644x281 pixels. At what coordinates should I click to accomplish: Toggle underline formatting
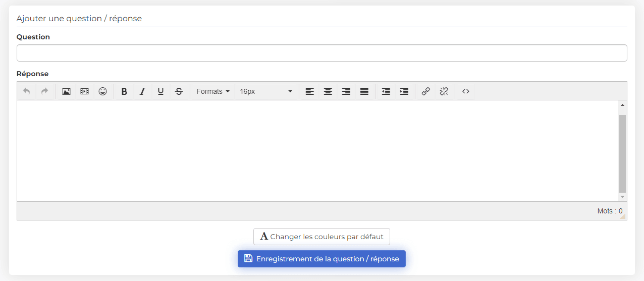(x=160, y=91)
